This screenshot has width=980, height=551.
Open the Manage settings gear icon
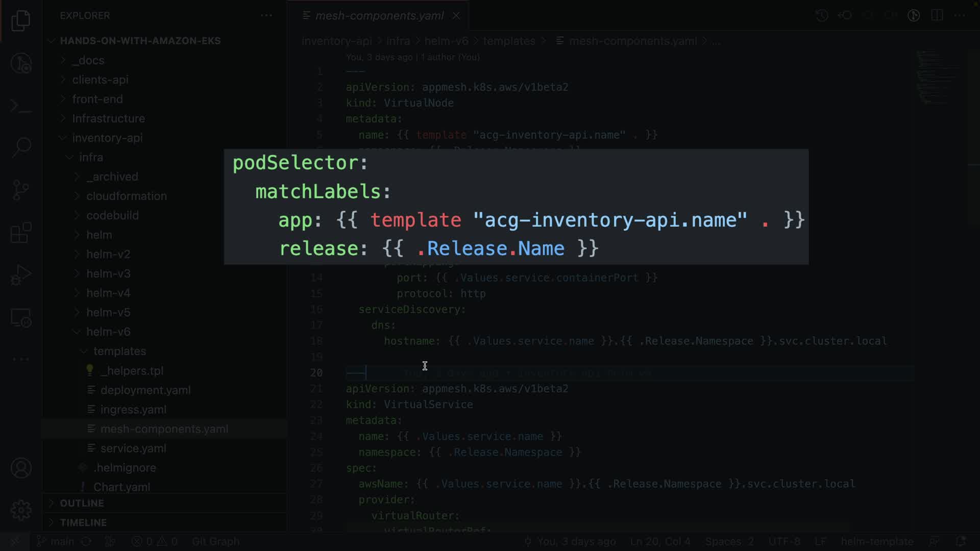(21, 510)
